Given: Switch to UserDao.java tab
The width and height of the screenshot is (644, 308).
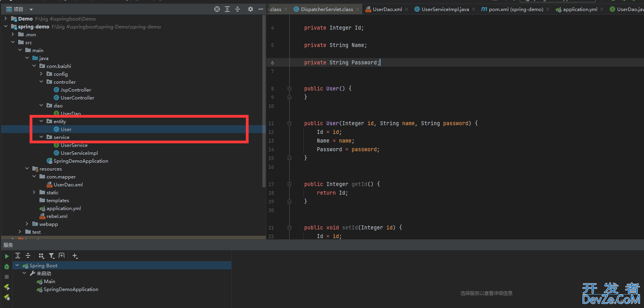Looking at the screenshot, I should pos(627,9).
